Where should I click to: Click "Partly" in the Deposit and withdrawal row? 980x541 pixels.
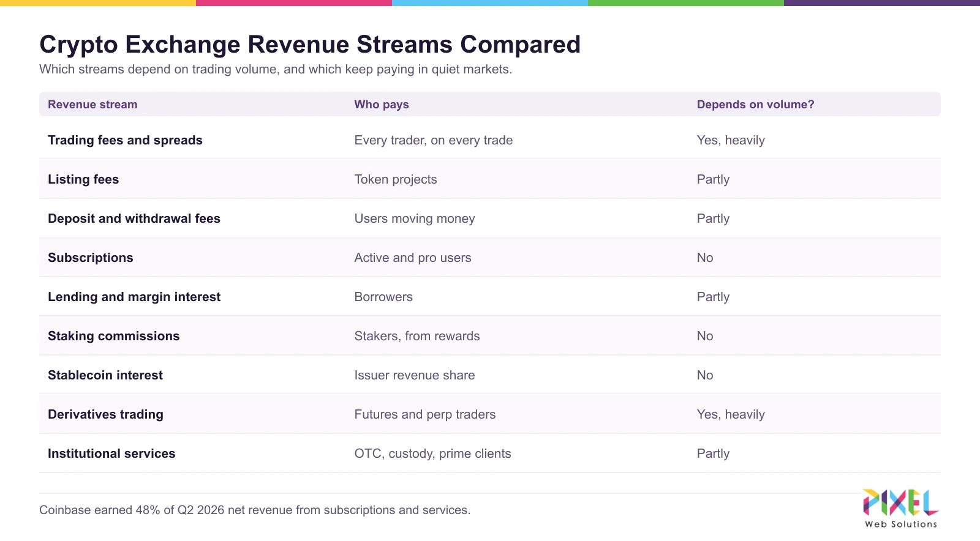(713, 218)
